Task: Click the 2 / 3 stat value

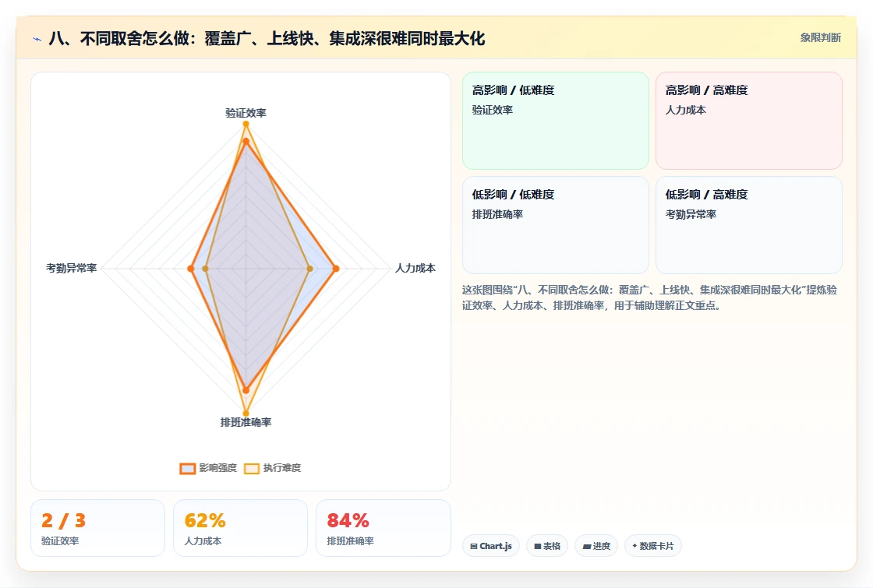Action: pos(63,521)
